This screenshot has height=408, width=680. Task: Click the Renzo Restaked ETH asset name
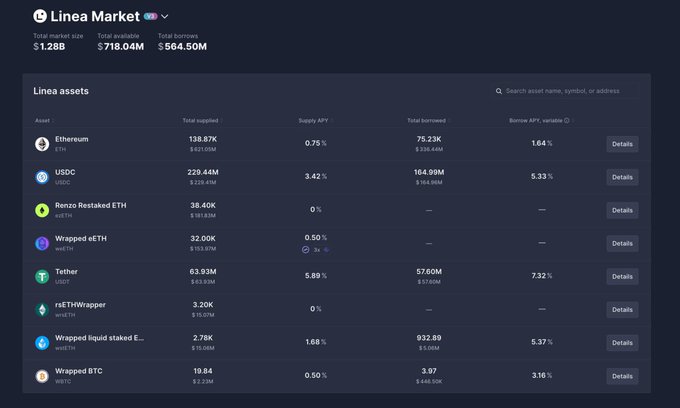91,206
